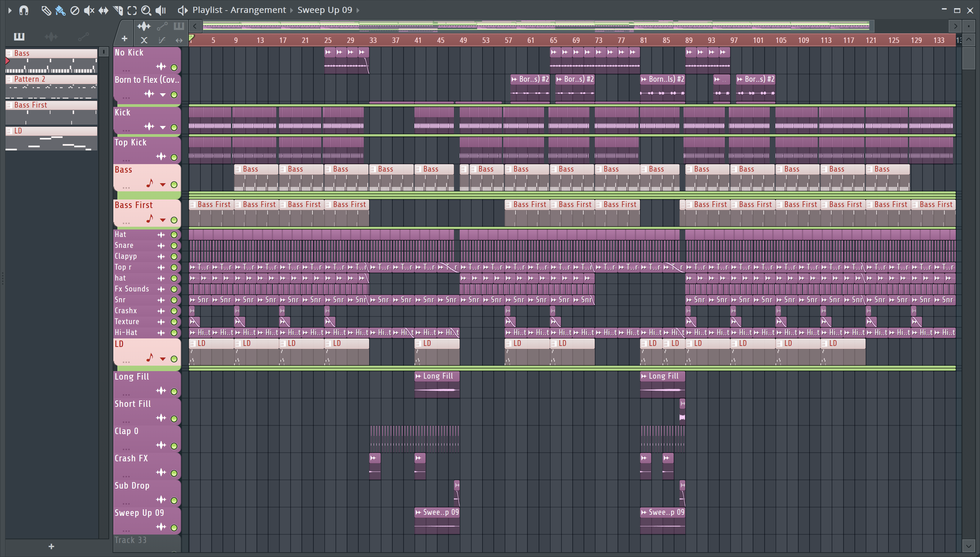The height and width of the screenshot is (557, 980).
Task: Click the vertical scrollbar thumb on the right
Action: (969, 58)
